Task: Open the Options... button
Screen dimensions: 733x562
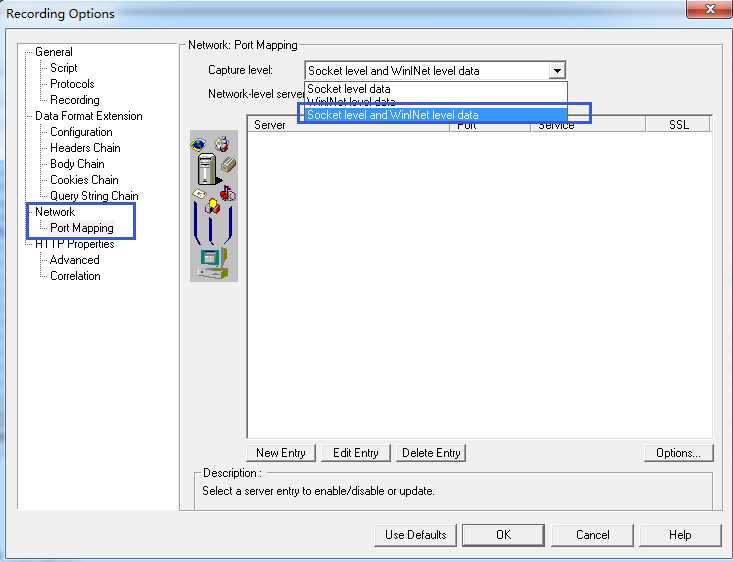Action: pyautogui.click(x=678, y=453)
